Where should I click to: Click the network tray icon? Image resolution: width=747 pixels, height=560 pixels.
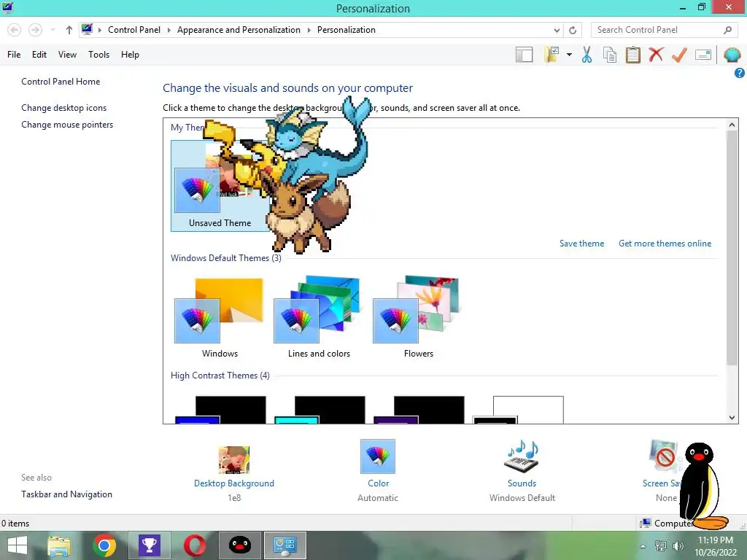tap(661, 546)
